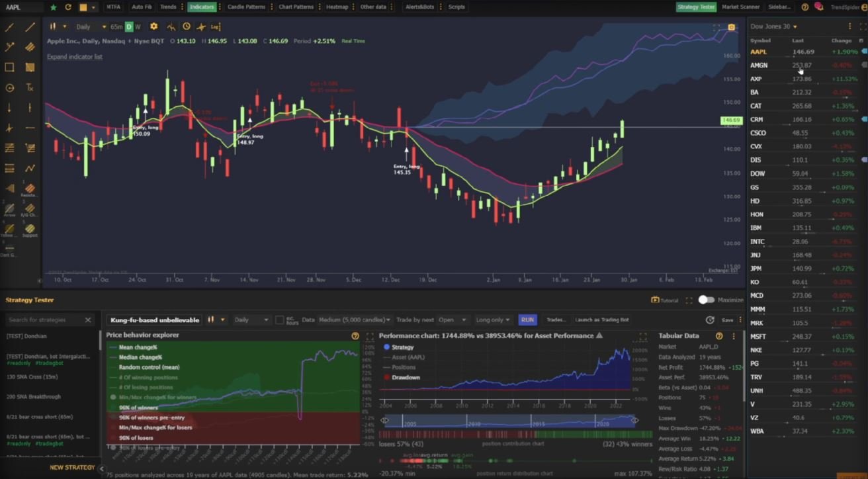
Task: Open the Daily timeframe dropdown on chart
Action: pyautogui.click(x=91, y=26)
